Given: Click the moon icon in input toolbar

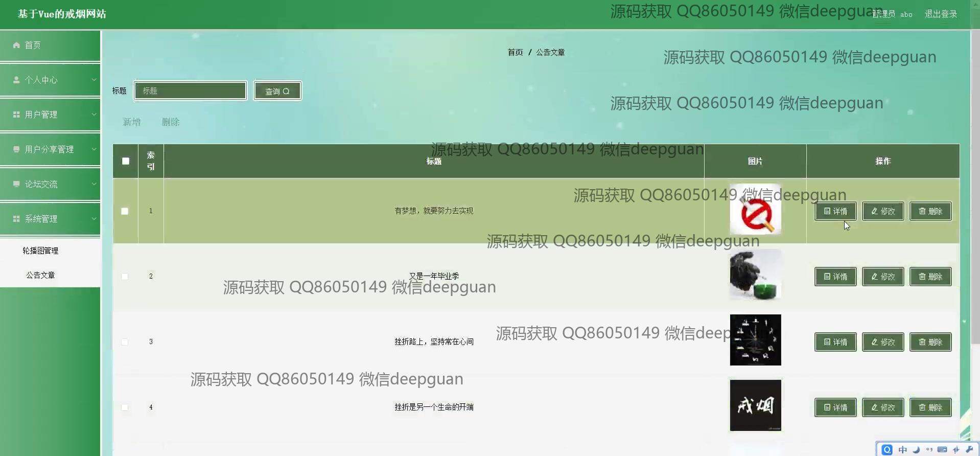Looking at the screenshot, I should (916, 450).
